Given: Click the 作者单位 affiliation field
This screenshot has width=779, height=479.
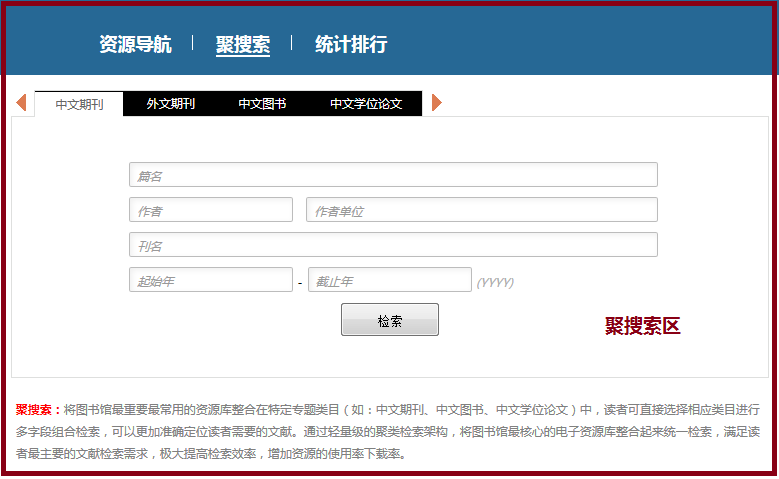Looking at the screenshot, I should (481, 210).
